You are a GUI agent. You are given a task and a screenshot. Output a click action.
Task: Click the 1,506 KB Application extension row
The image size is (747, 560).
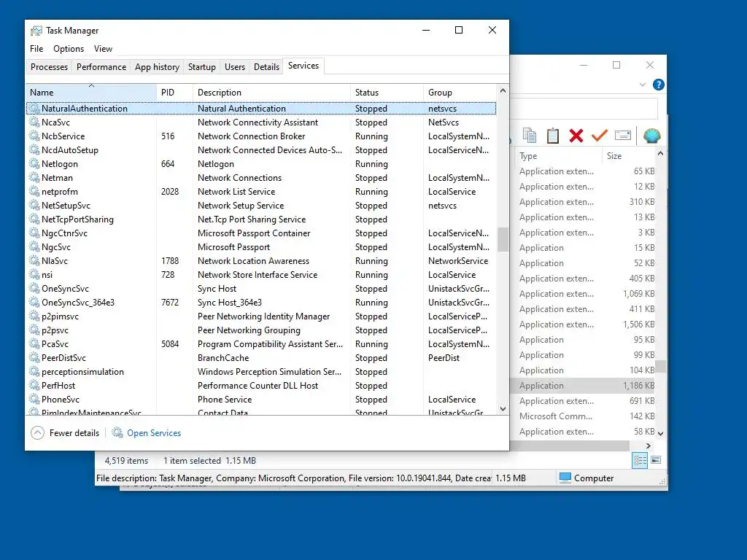[x=584, y=324]
